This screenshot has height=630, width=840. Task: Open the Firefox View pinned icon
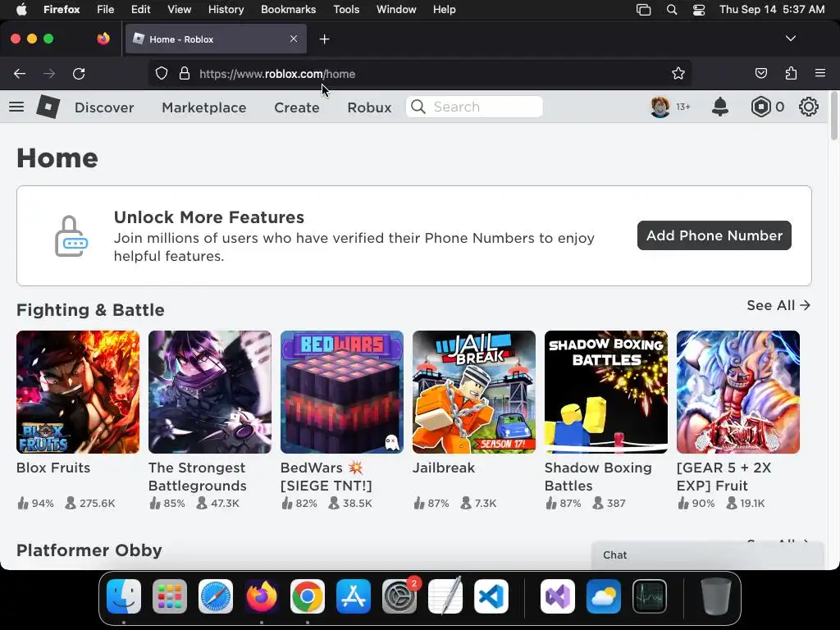click(x=103, y=39)
